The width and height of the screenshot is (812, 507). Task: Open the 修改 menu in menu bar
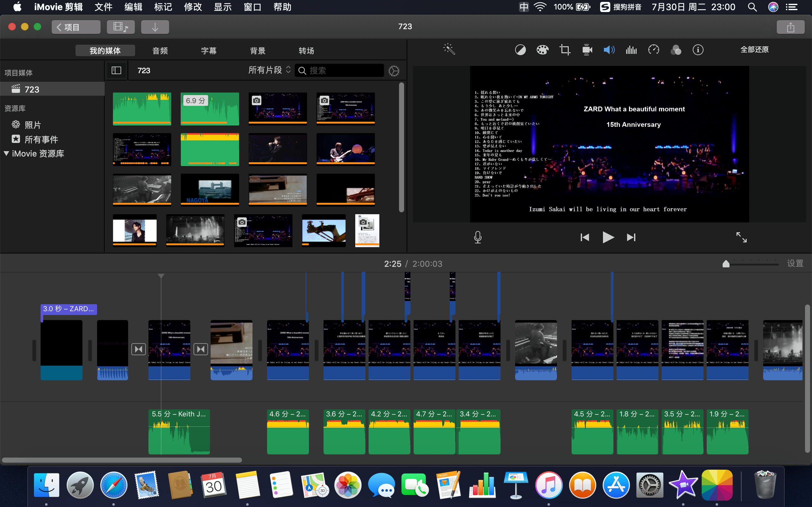[193, 7]
